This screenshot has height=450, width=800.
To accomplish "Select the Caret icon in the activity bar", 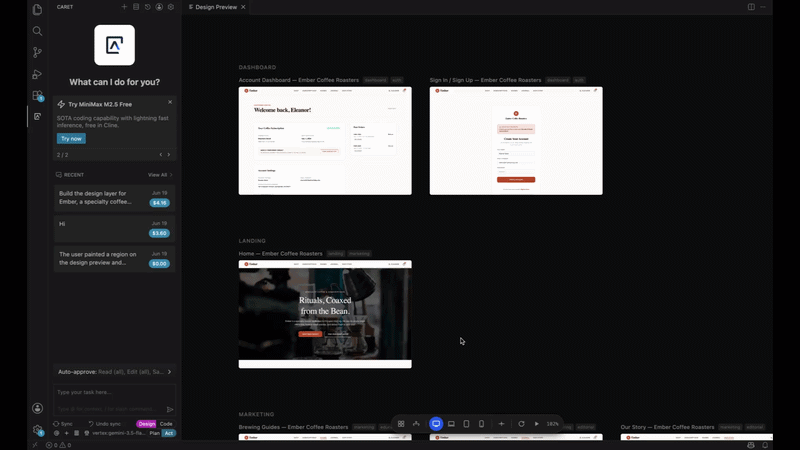I will [37, 116].
